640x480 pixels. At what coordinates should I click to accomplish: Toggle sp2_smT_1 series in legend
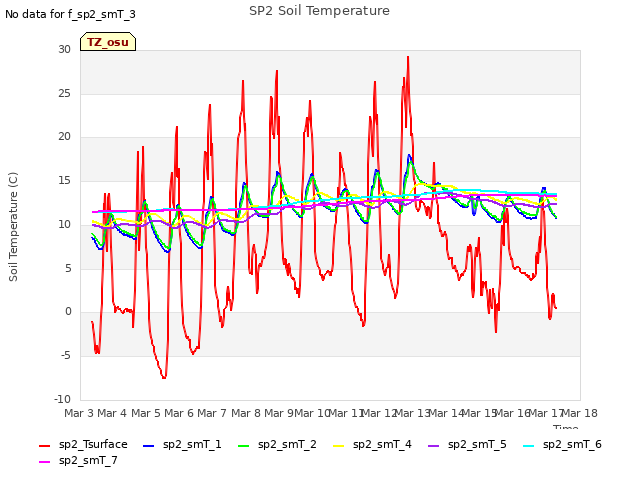pos(182,444)
